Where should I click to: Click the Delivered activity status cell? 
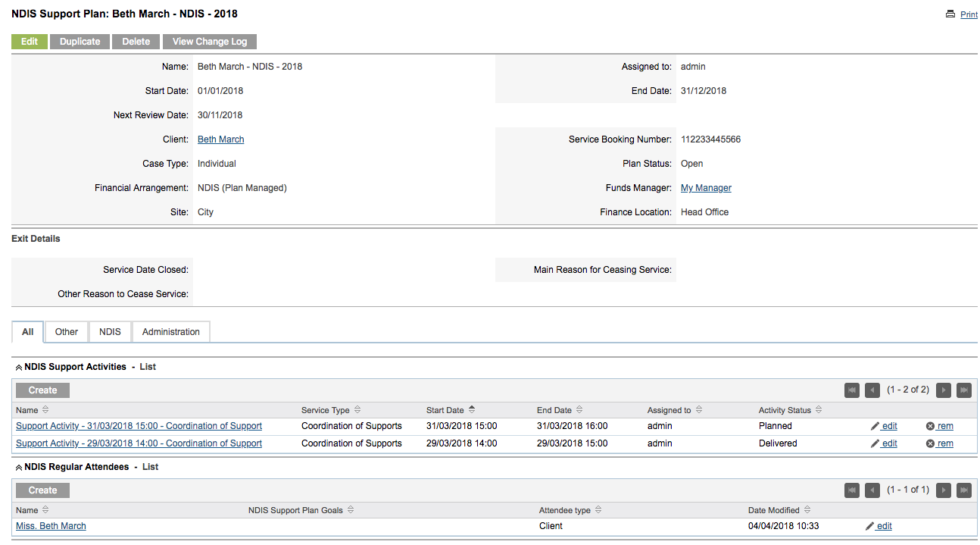[778, 443]
